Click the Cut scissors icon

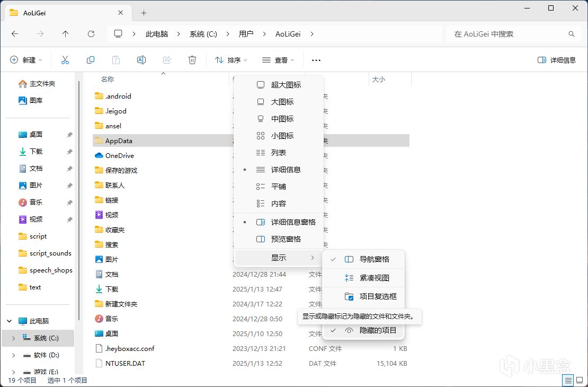65,60
